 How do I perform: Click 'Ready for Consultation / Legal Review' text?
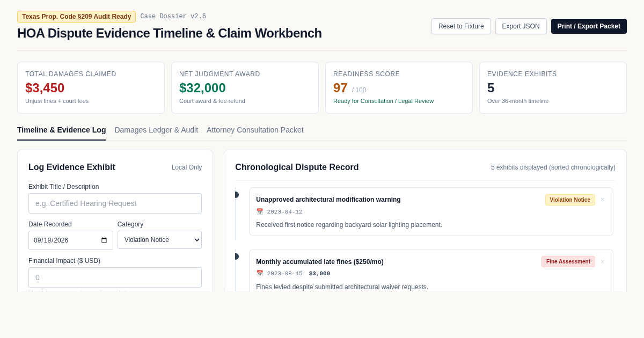pos(383,101)
